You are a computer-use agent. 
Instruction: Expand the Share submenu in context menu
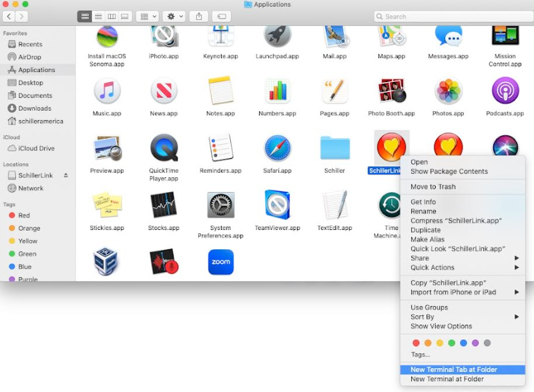click(x=463, y=258)
